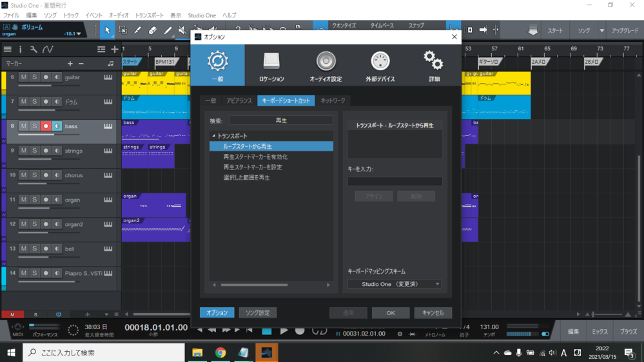Open File Explorer from taskbar
644x362 pixels.
click(x=197, y=352)
